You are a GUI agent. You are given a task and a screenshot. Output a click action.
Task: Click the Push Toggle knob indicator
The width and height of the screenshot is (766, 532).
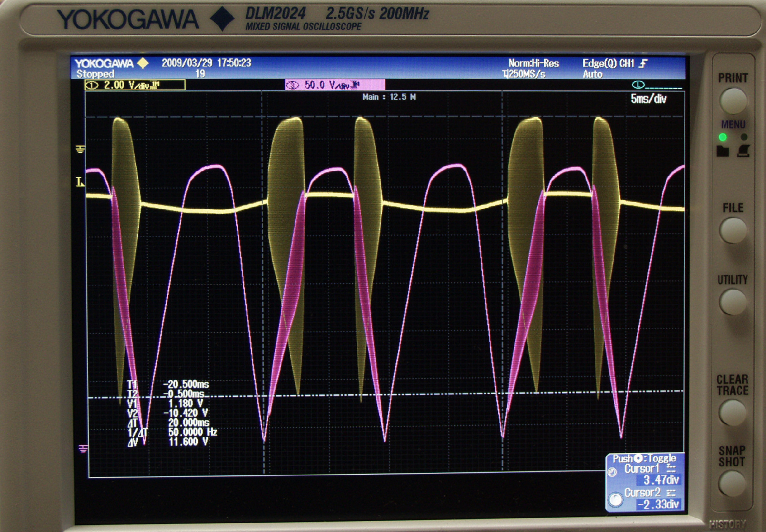pyautogui.click(x=638, y=458)
